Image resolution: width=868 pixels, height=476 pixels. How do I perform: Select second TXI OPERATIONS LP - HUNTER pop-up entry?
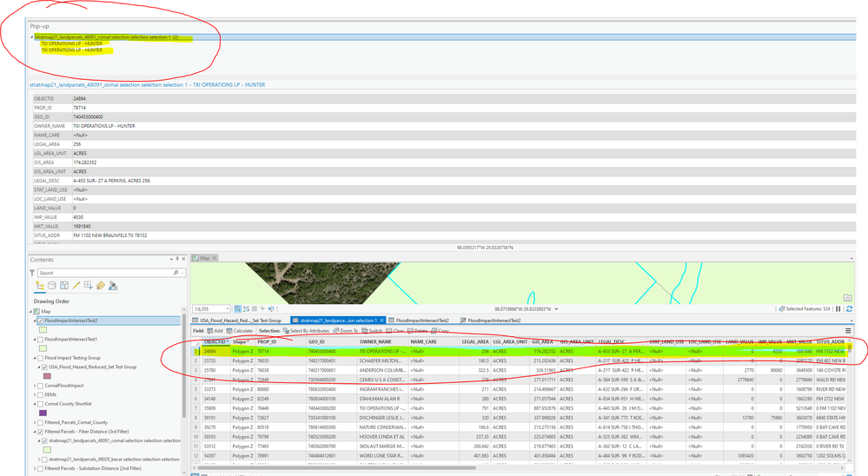72,50
